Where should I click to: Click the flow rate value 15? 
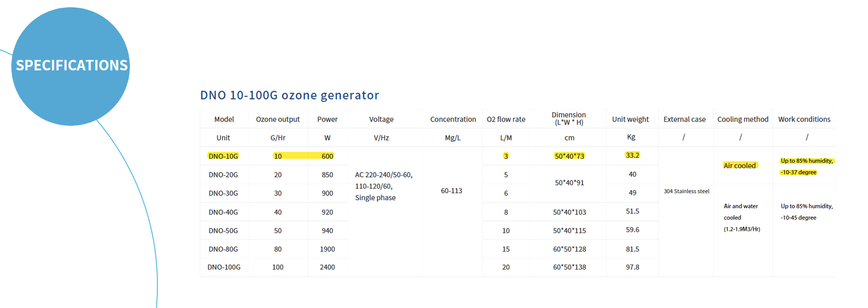(506, 249)
